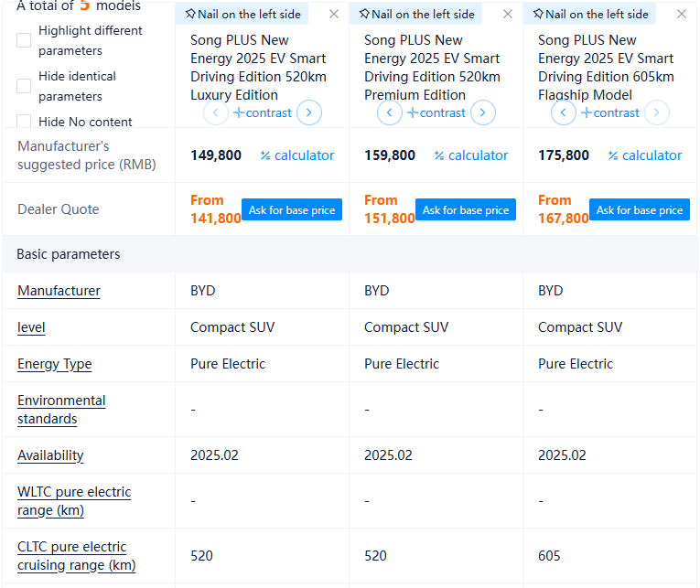The height and width of the screenshot is (588, 700).
Task: Go to previous model in Flagship column
Action: [564, 113]
